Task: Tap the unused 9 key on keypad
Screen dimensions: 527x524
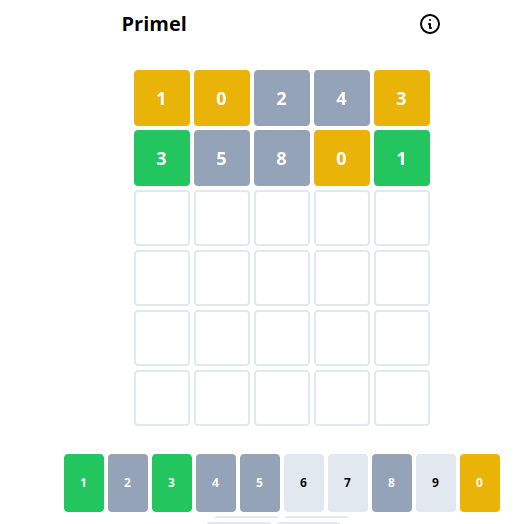Action: click(436, 483)
